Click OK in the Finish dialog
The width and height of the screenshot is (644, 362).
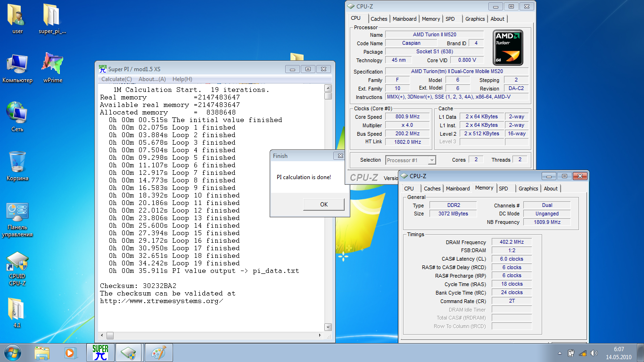[323, 205]
